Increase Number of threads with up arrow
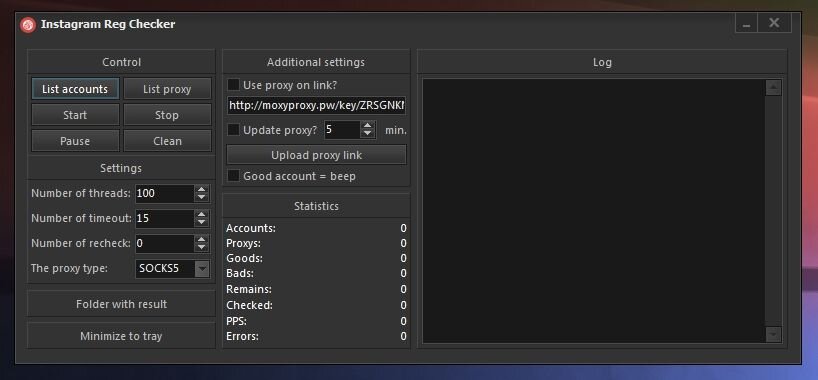The image size is (818, 380). click(201, 189)
